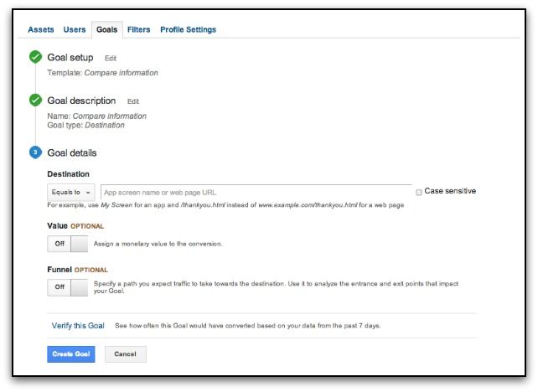Image resolution: width=538 pixels, height=392 pixels.
Task: Click the green checkmark beside Goal setup
Action: tap(35, 57)
